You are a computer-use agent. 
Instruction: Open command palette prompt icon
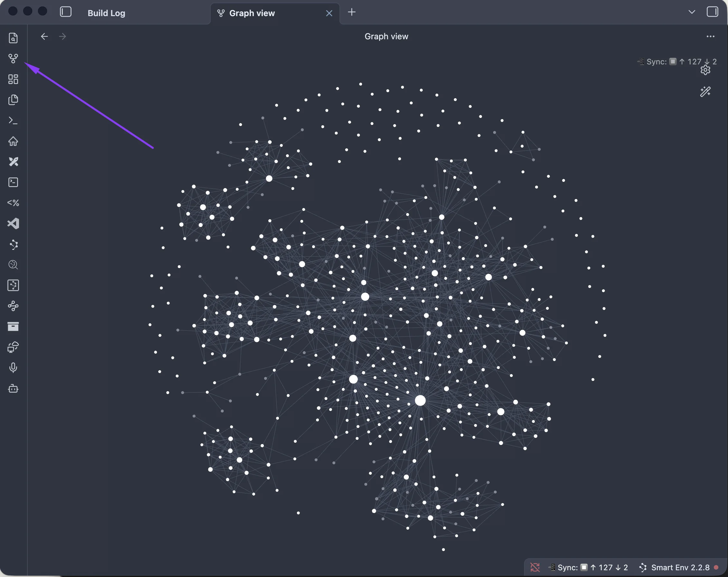coord(13,120)
